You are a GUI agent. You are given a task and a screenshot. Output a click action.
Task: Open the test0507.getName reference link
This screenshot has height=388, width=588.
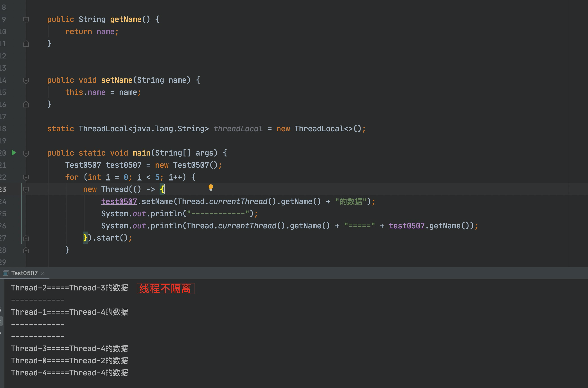coord(407,225)
